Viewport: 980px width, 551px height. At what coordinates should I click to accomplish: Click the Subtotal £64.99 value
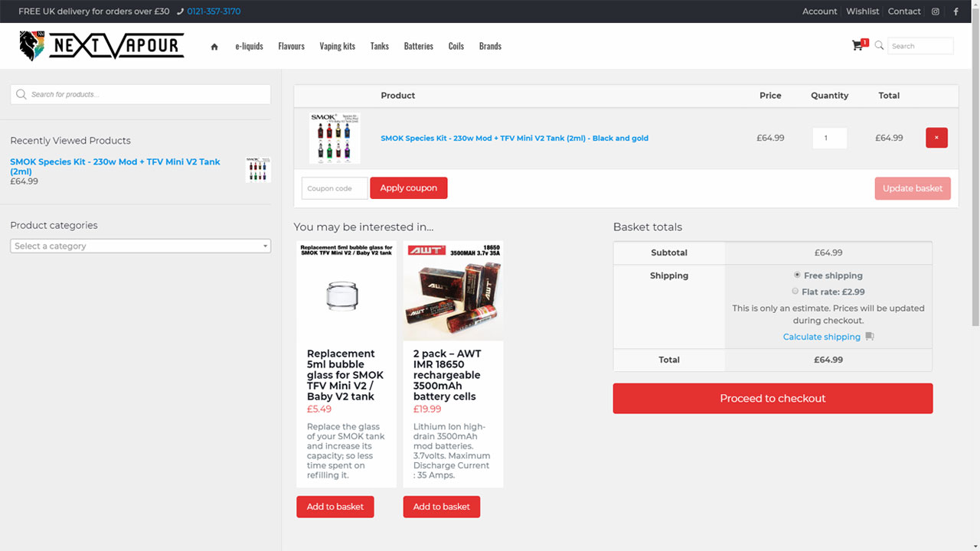tap(828, 253)
